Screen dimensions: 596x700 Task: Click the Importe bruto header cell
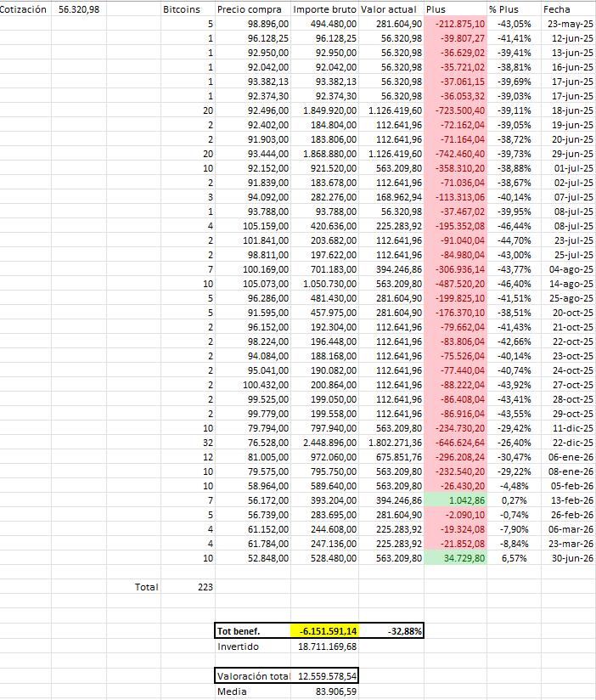[x=325, y=9]
